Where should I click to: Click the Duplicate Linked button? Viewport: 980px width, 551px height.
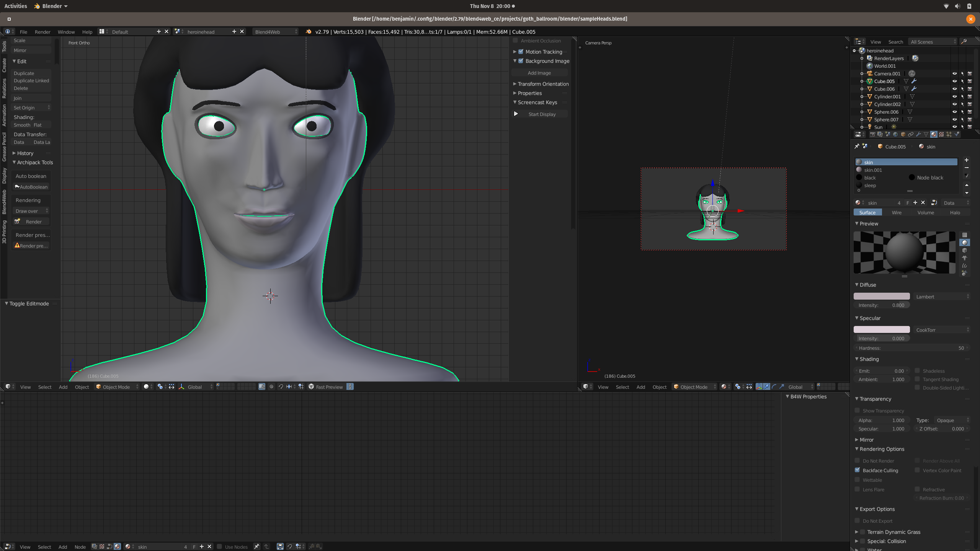31,81
